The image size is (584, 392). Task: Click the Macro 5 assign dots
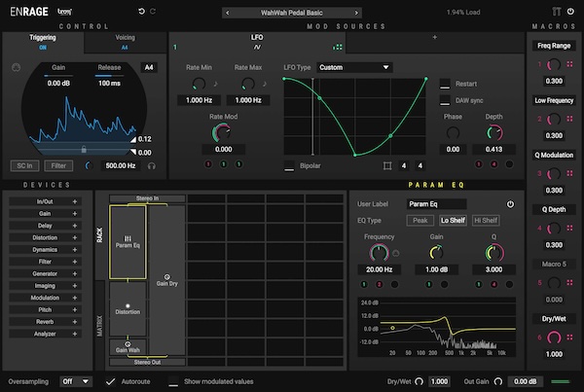coord(569,282)
